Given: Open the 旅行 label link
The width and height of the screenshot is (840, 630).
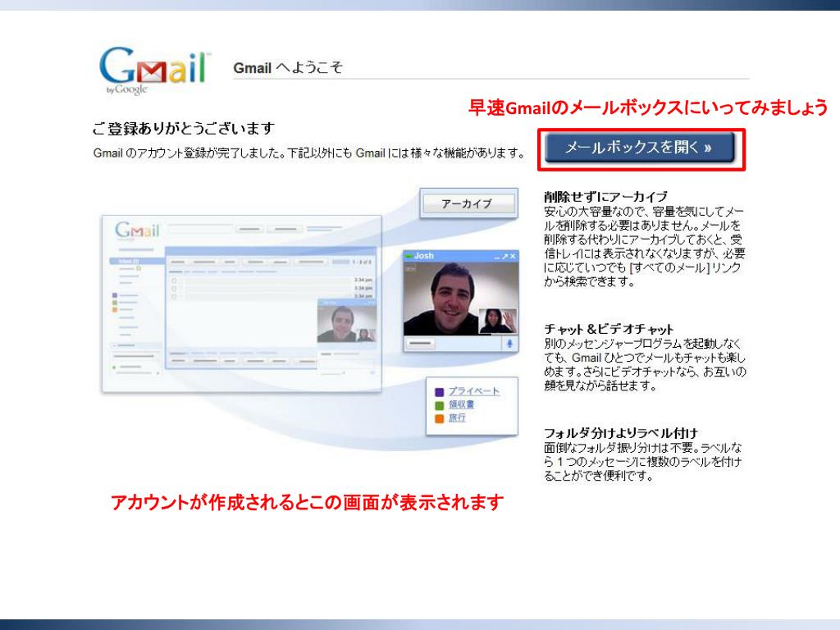Looking at the screenshot, I should click(457, 418).
